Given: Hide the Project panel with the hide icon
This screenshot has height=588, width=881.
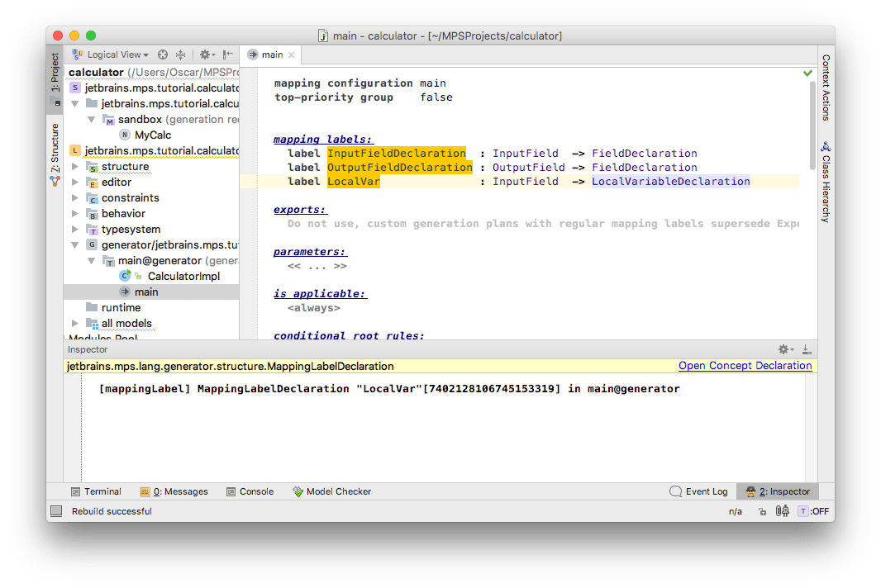Looking at the screenshot, I should pos(227,55).
